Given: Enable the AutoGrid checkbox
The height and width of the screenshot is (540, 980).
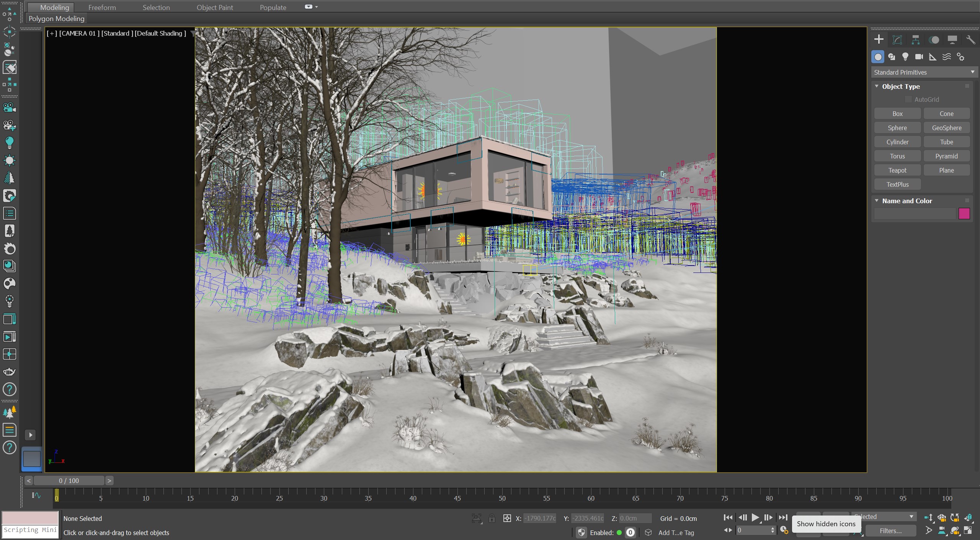Looking at the screenshot, I should (x=908, y=100).
